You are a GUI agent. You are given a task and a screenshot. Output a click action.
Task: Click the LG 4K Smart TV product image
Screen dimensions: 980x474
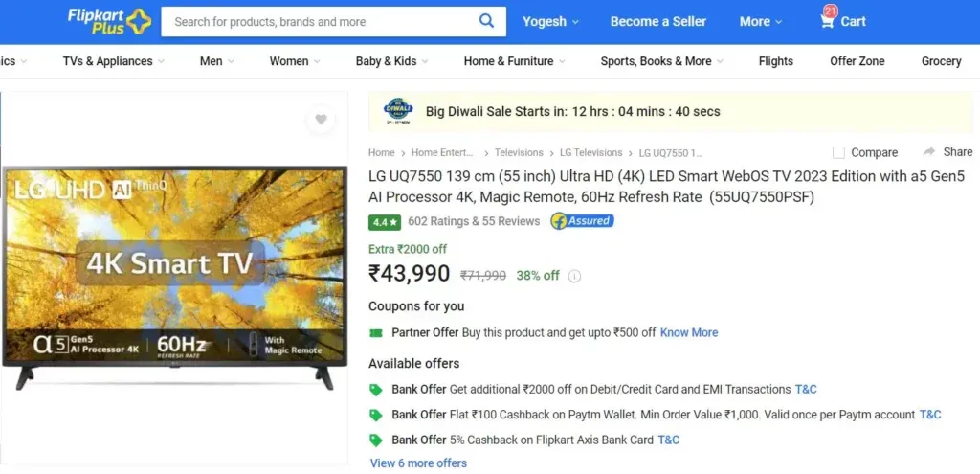pyautogui.click(x=174, y=279)
